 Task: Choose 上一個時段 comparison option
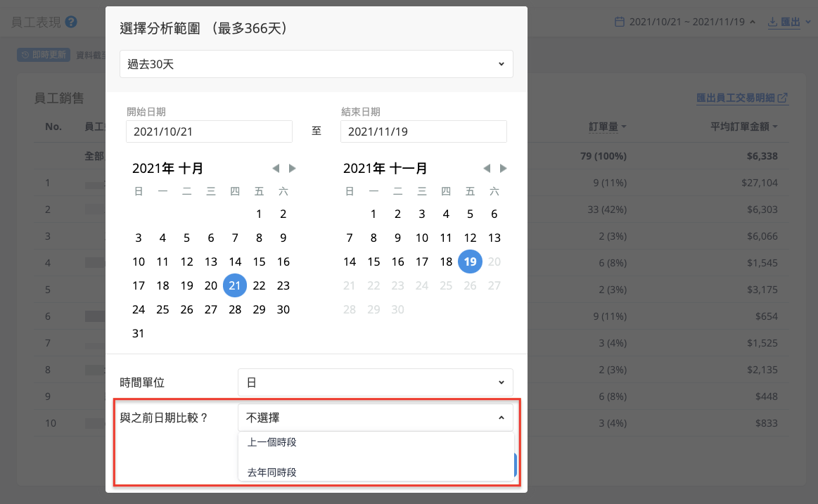coord(376,443)
